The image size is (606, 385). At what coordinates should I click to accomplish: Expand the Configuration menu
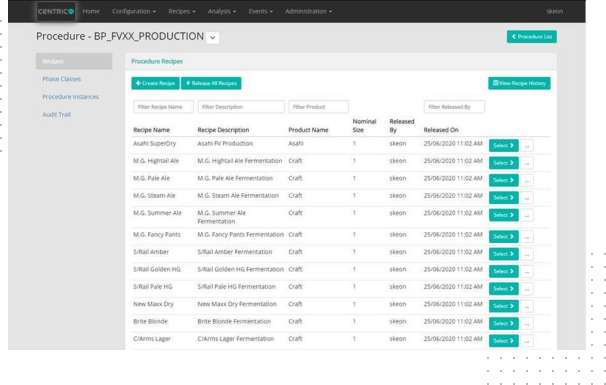tap(134, 11)
